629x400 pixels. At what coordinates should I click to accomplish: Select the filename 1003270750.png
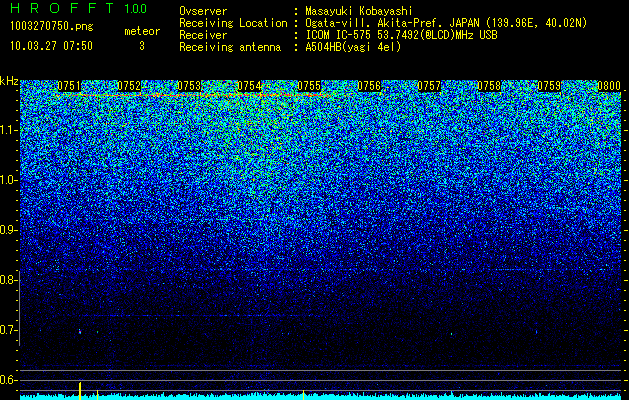point(52,27)
